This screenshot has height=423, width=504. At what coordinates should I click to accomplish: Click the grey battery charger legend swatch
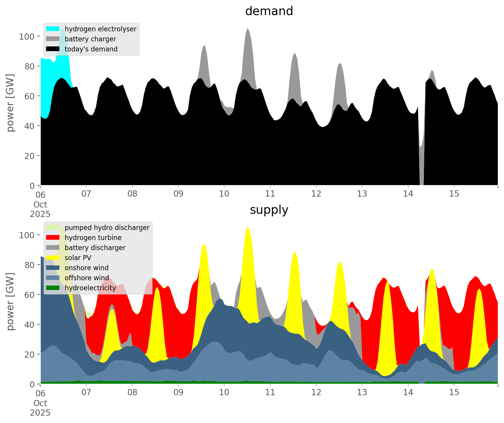point(53,39)
